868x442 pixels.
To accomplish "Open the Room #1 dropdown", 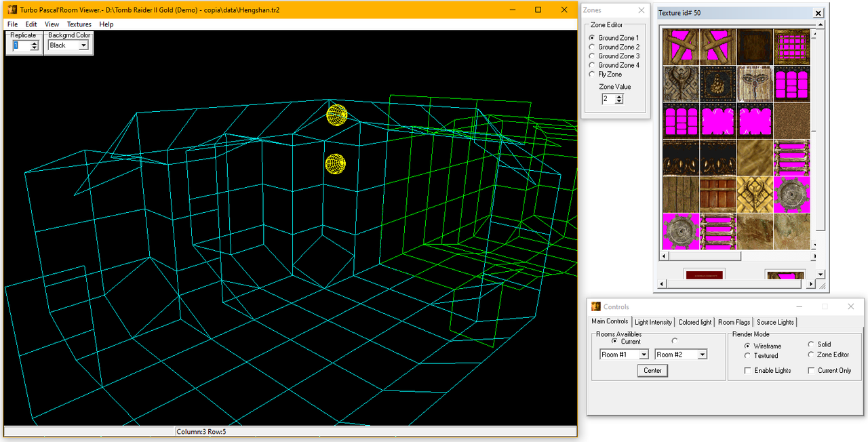I will click(x=644, y=355).
